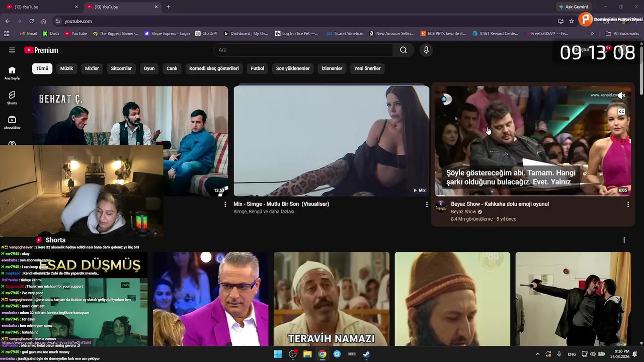Open the YouTube hamburger guide menu
644x362 pixels.
(12, 50)
